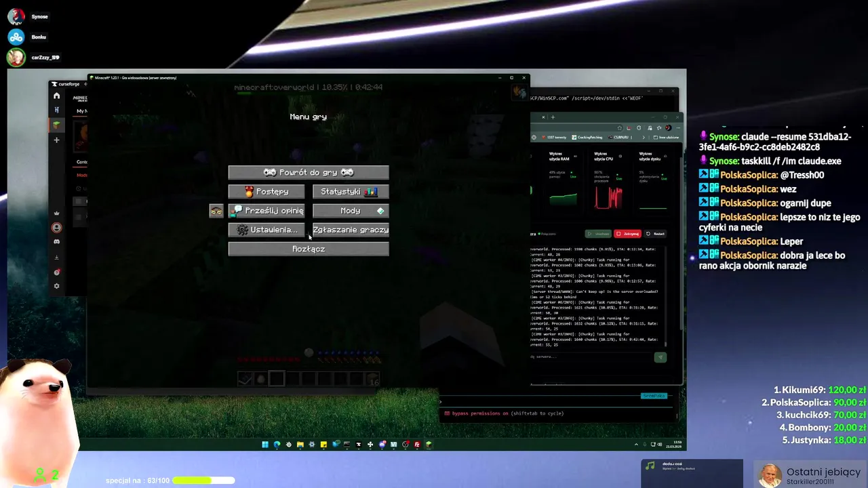
Task: Open second game icon in CurseForge sidebar
Action: [x=57, y=110]
